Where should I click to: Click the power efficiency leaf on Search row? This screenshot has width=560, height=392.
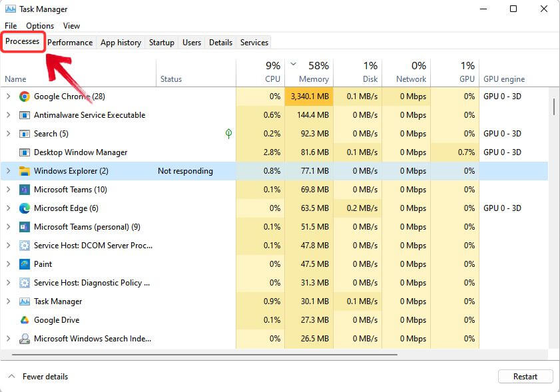tap(228, 134)
